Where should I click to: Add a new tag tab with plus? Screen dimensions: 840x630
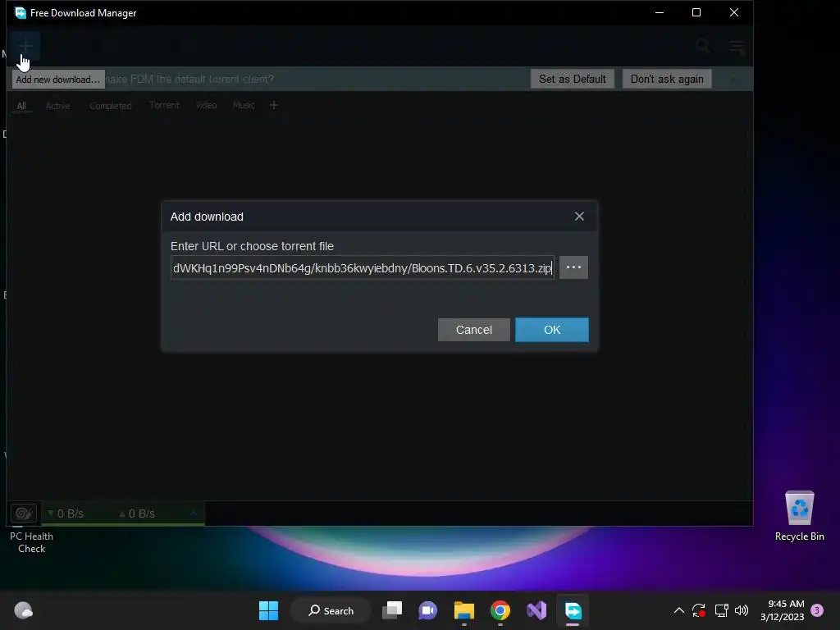pos(274,105)
